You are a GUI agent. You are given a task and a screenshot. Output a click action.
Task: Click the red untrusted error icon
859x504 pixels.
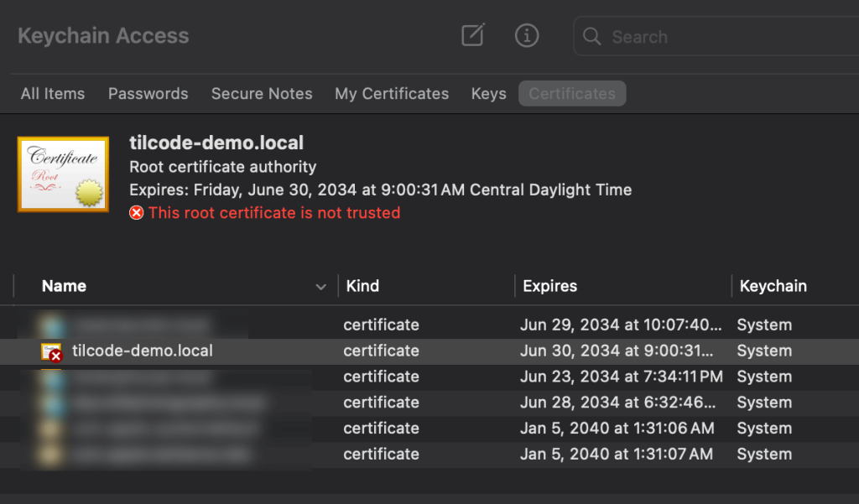(x=136, y=213)
